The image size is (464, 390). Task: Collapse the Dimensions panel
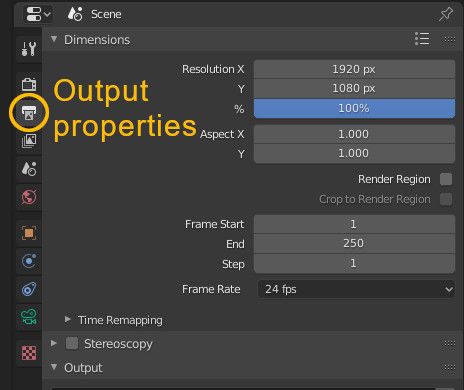54,39
